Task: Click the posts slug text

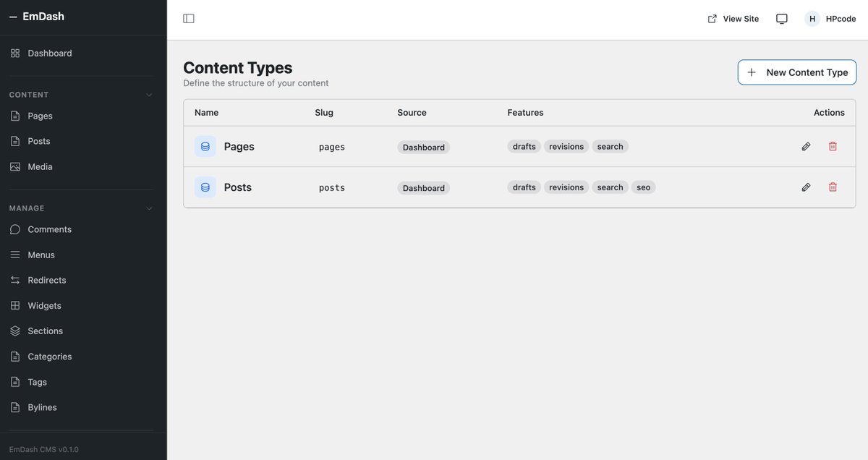Action: [x=332, y=187]
